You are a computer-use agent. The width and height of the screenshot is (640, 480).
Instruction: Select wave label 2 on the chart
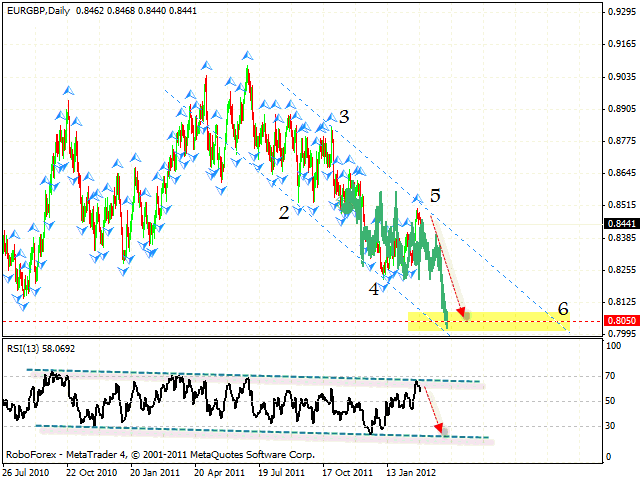(x=284, y=212)
